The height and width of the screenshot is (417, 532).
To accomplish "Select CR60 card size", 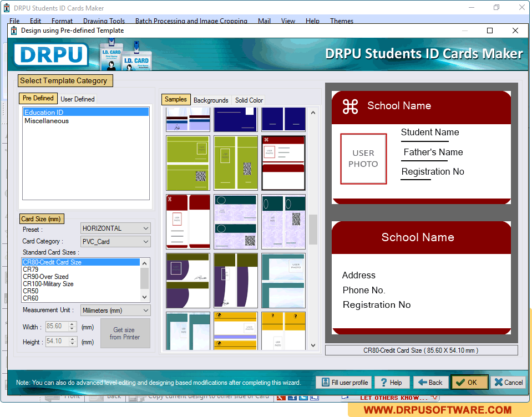I will pyautogui.click(x=81, y=298).
